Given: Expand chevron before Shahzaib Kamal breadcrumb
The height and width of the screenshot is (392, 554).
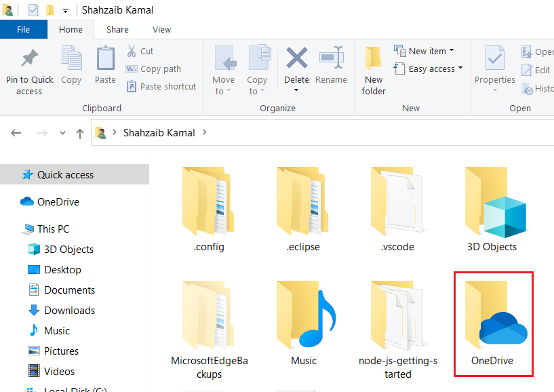Looking at the screenshot, I should (114, 132).
